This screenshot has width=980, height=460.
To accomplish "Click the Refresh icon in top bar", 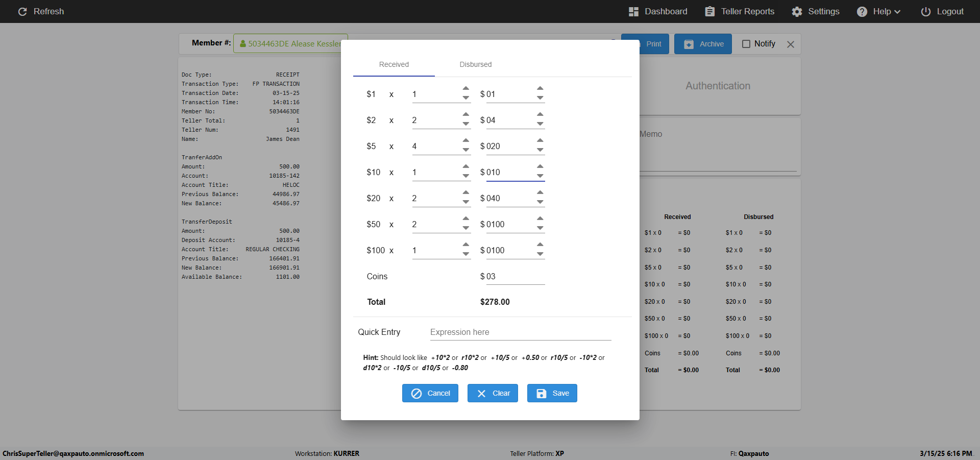I will tap(22, 11).
